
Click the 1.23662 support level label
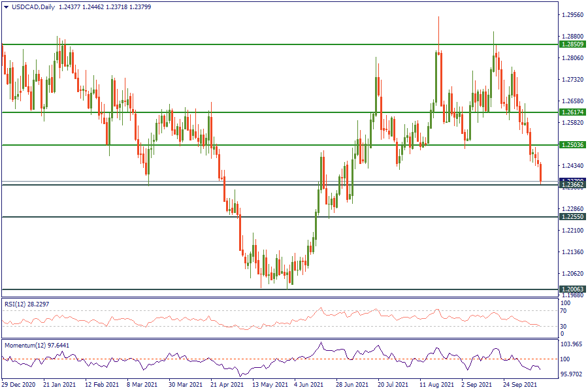pyautogui.click(x=572, y=186)
